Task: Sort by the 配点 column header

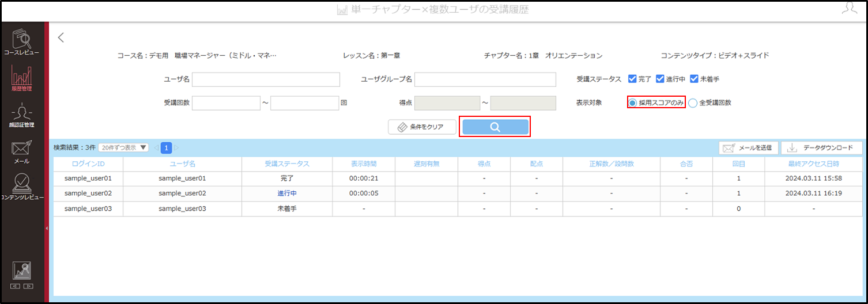Action: (537, 164)
